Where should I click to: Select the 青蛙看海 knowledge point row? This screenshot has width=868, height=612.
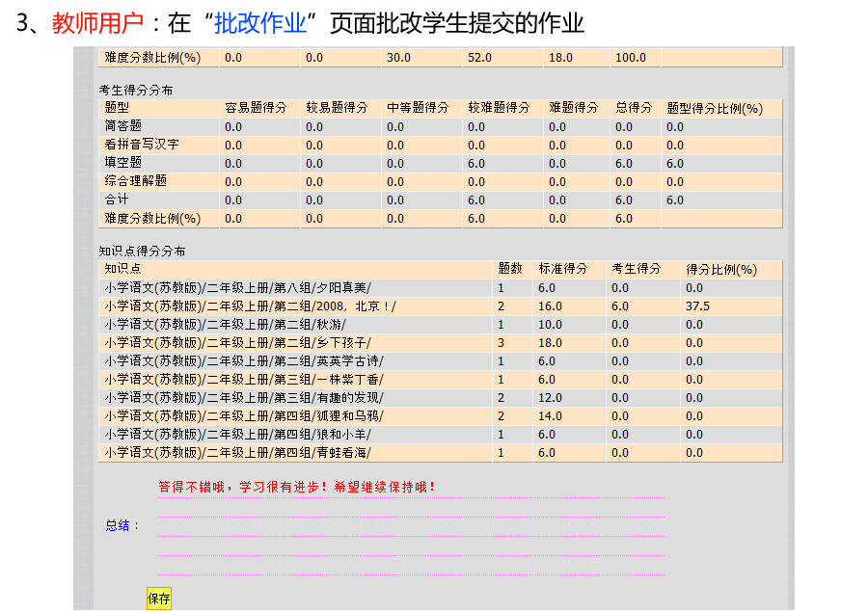(237, 453)
